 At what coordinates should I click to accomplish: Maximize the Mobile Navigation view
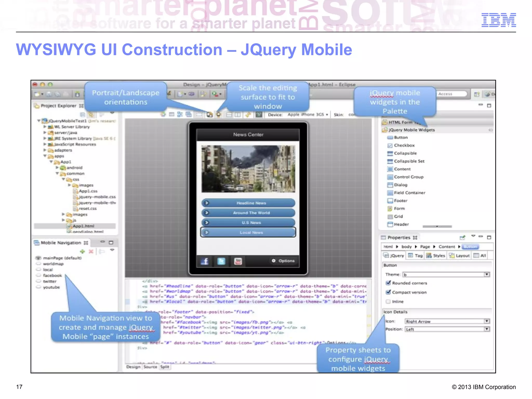(x=111, y=242)
